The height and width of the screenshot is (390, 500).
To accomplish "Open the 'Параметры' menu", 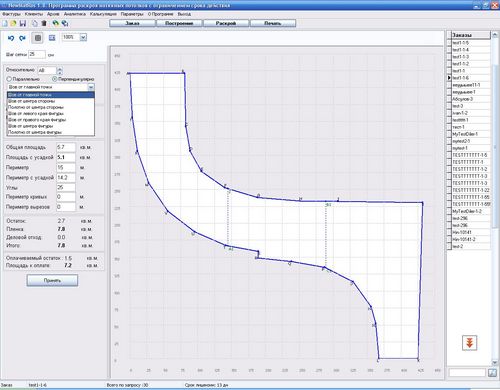I will 132,14.
